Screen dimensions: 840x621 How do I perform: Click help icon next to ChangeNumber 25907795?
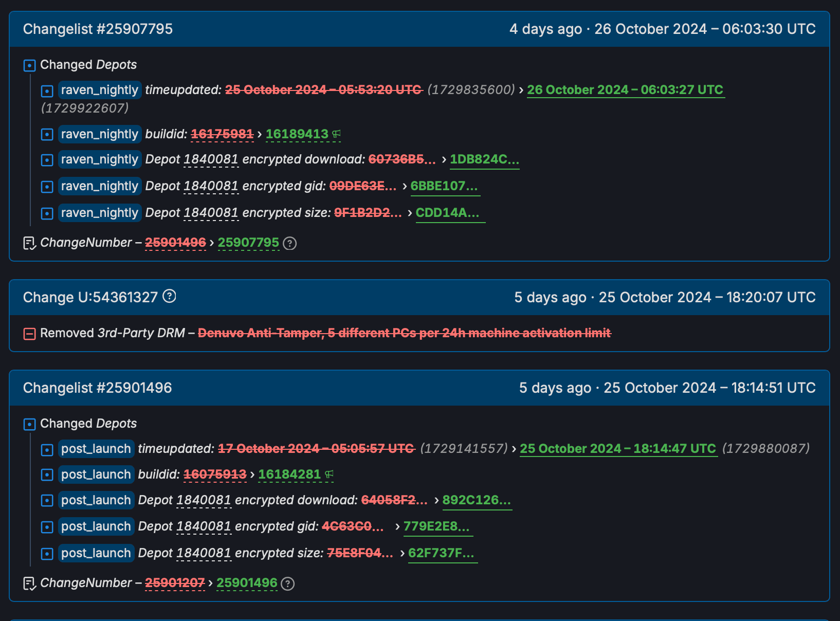click(x=290, y=243)
